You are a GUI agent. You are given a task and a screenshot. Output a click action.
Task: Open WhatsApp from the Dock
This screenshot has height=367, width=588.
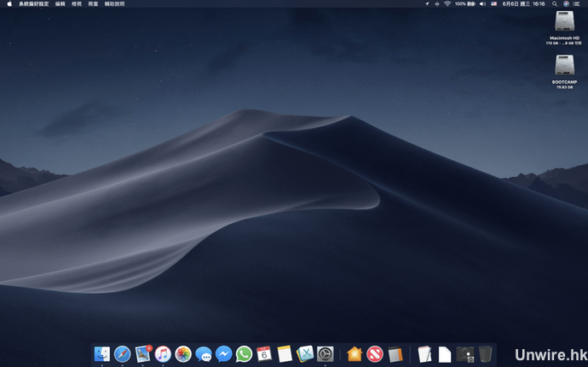pyautogui.click(x=244, y=354)
